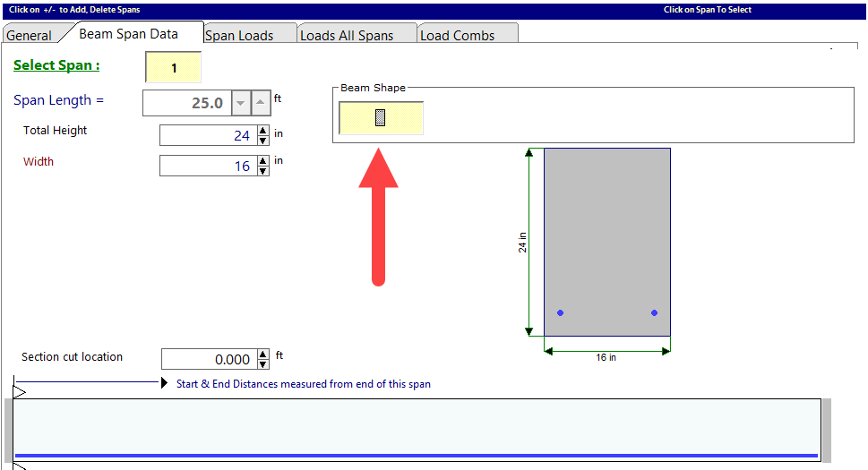Open the Span Loads tab

click(x=239, y=36)
